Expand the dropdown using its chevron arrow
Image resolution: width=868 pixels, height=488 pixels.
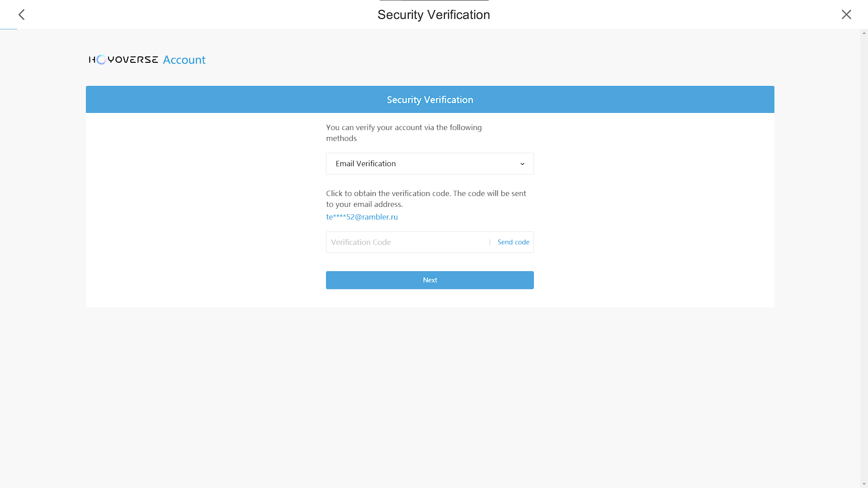(522, 164)
